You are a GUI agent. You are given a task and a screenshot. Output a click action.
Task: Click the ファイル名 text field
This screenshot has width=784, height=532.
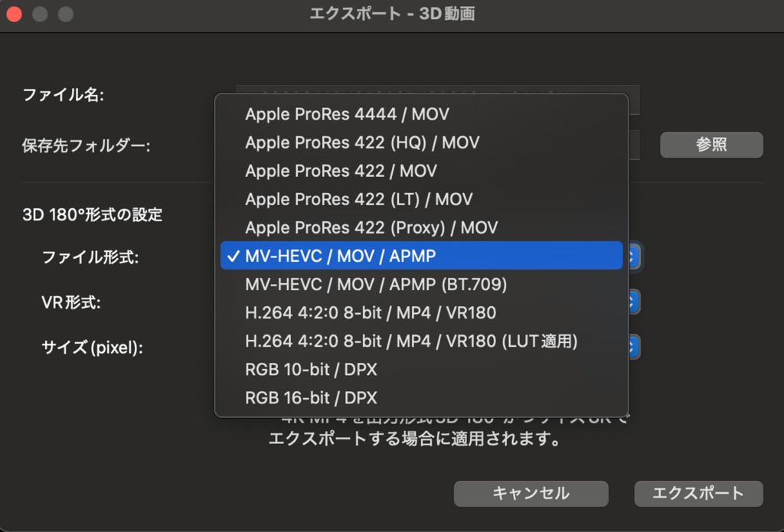[633, 100]
